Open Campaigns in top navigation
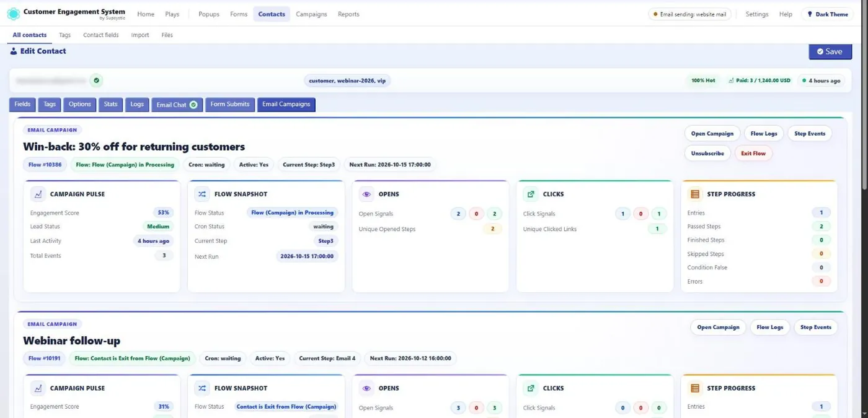Screen dimensions: 868x418 (x=311, y=14)
